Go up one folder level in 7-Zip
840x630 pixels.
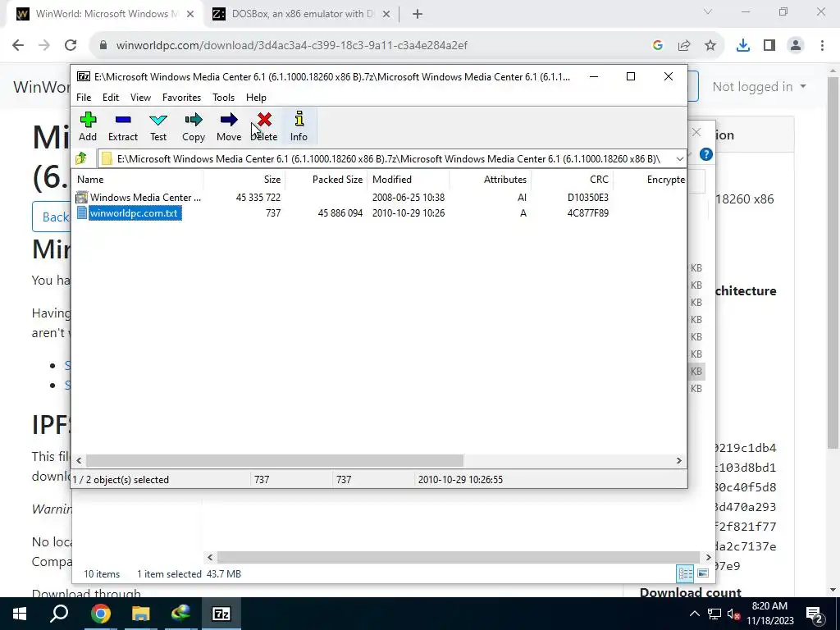click(x=81, y=158)
